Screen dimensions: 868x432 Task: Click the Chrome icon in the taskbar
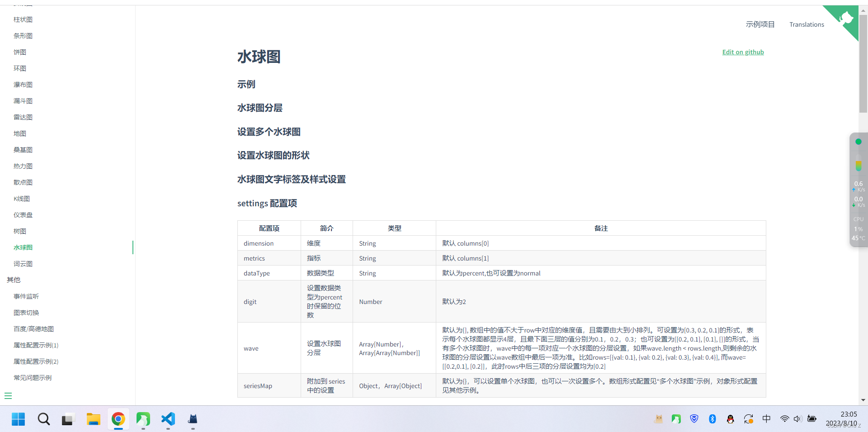tap(118, 419)
